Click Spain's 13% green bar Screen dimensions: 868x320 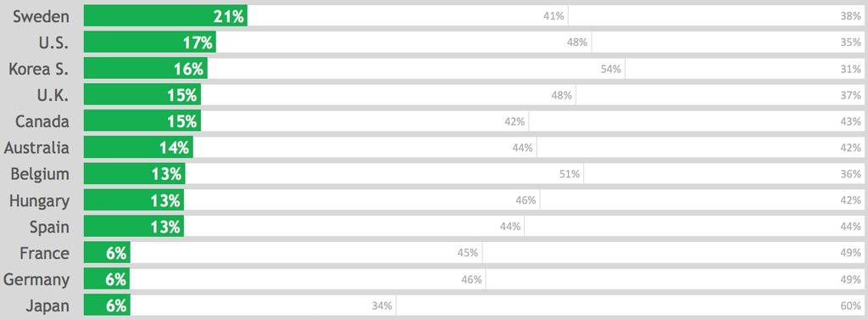[x=134, y=227]
